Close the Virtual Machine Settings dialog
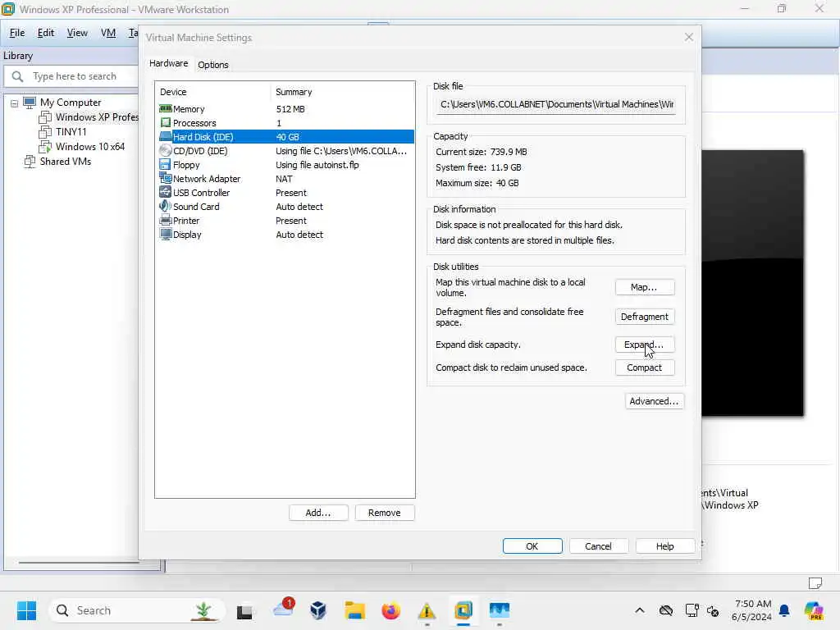840x630 pixels. [689, 37]
